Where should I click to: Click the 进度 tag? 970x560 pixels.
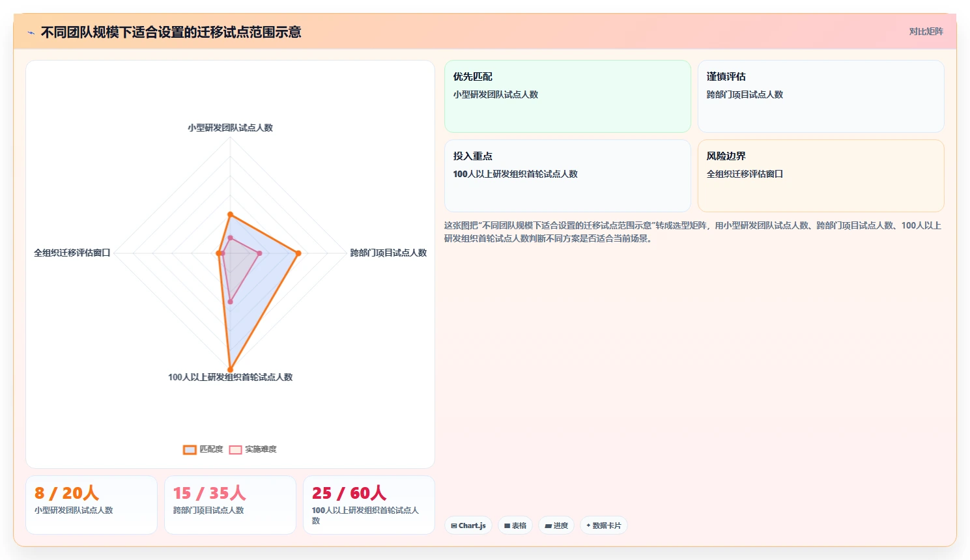tap(556, 525)
